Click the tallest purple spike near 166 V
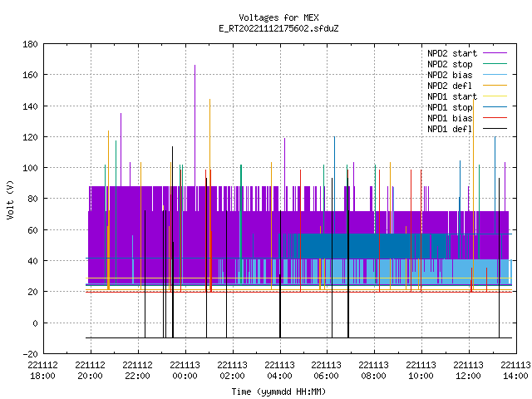The image size is (532, 399). click(195, 126)
